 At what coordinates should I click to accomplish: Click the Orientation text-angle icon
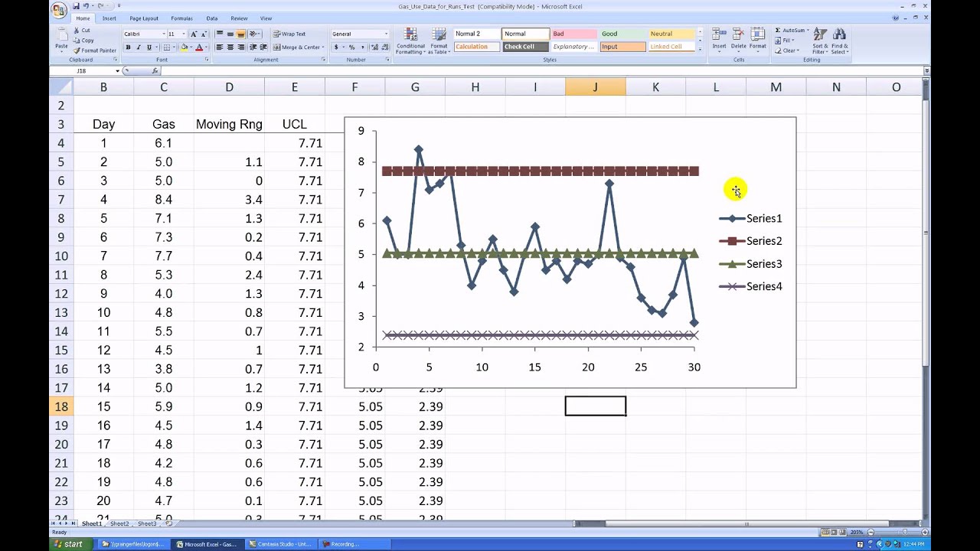(x=254, y=34)
